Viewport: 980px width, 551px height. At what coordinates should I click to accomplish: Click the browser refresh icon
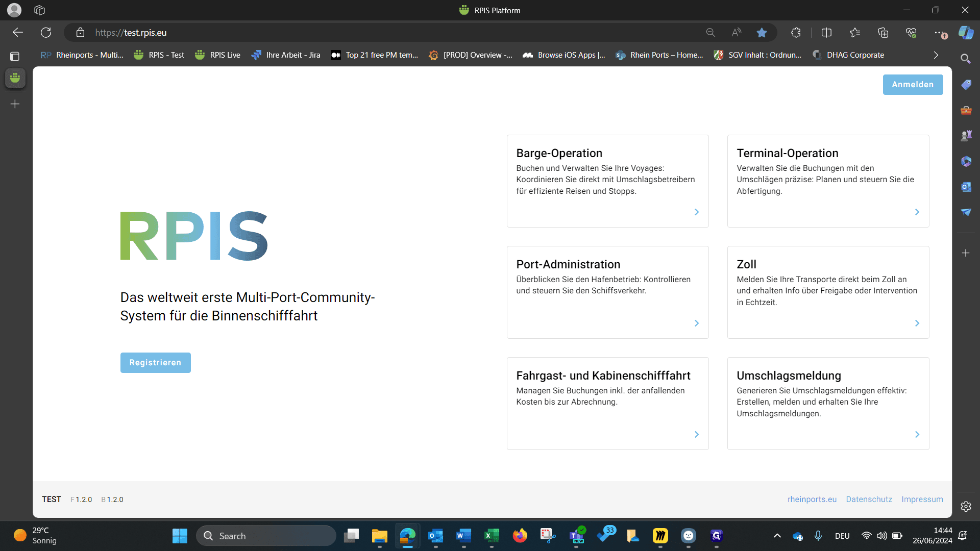click(46, 33)
